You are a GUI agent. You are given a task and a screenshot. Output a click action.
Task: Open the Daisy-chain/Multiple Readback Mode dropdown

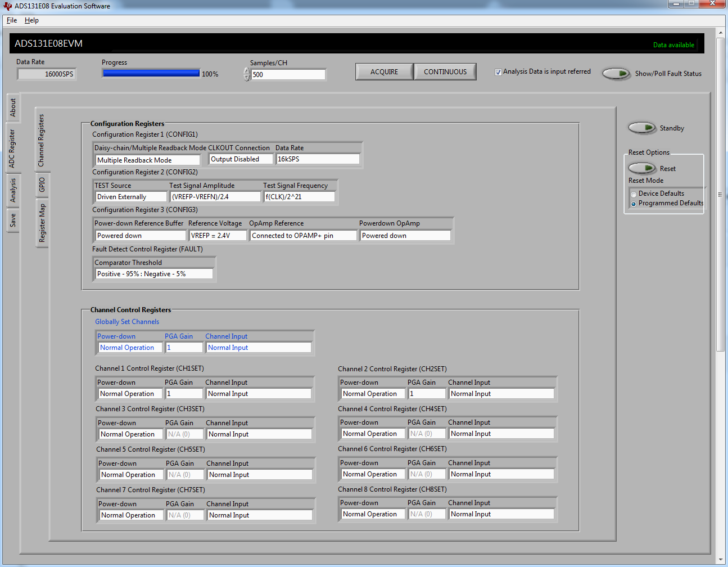(148, 160)
